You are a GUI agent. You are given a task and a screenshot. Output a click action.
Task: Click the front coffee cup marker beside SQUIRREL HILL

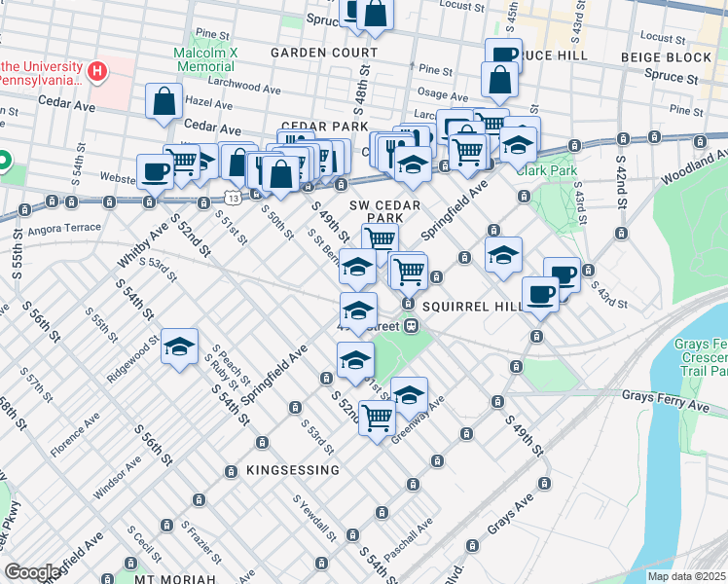coord(540,296)
